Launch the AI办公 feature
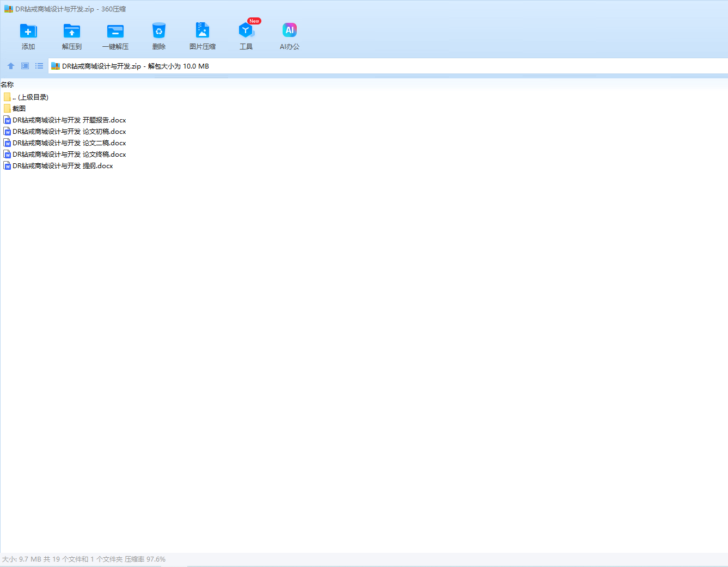Viewport: 728px width, 567px height. pos(290,31)
